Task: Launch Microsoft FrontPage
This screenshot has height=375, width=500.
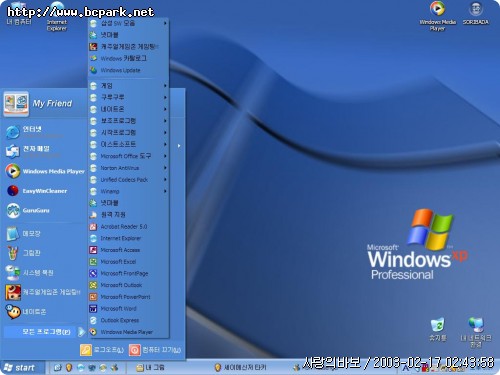Action: click(x=128, y=273)
